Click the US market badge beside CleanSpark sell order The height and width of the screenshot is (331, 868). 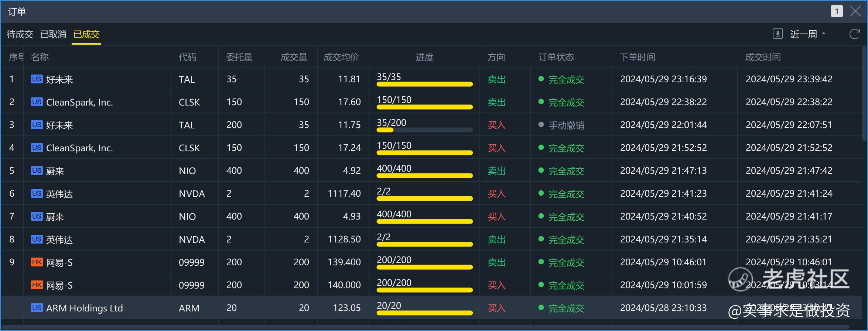click(37, 102)
